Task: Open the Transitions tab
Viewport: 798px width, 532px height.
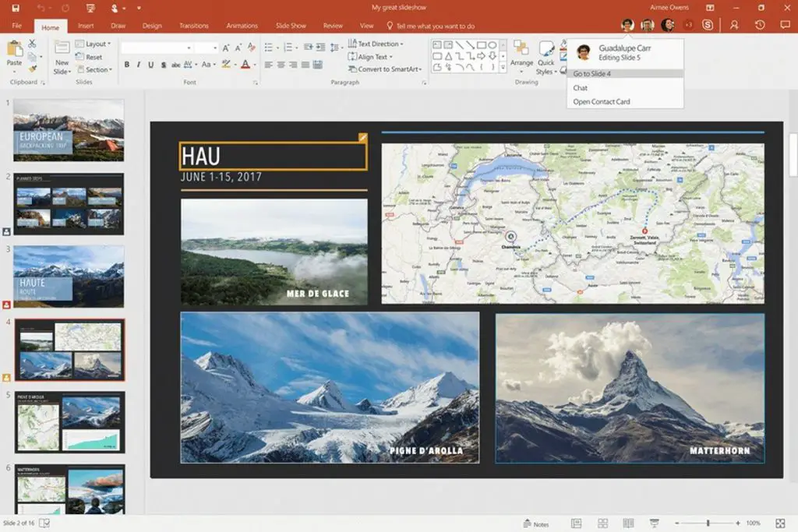Action: pyautogui.click(x=194, y=26)
